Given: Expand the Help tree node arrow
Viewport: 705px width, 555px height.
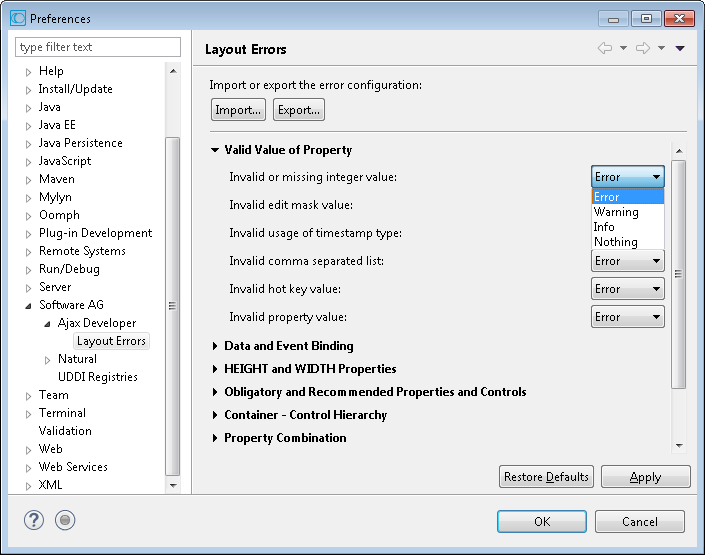Looking at the screenshot, I should coord(28,72).
